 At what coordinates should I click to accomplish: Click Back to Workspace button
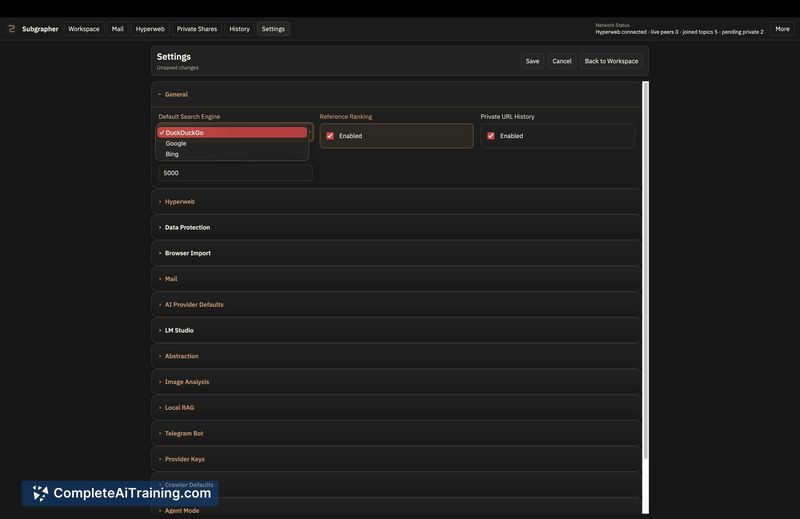point(611,61)
